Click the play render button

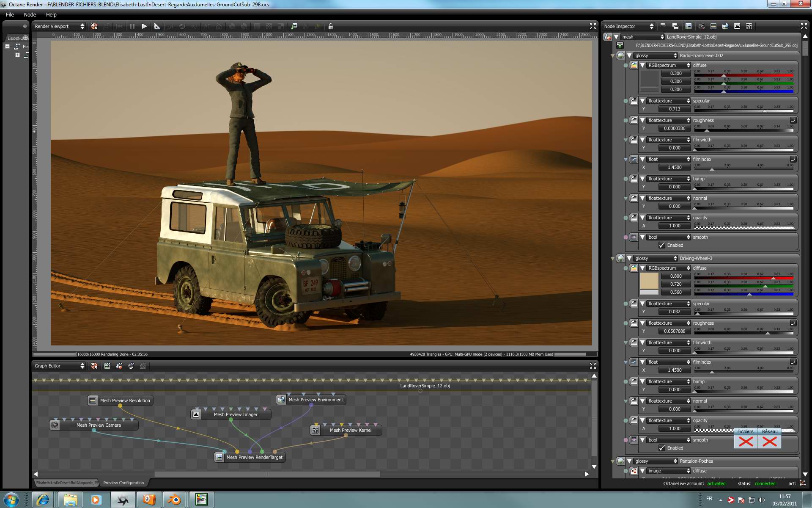coord(144,26)
